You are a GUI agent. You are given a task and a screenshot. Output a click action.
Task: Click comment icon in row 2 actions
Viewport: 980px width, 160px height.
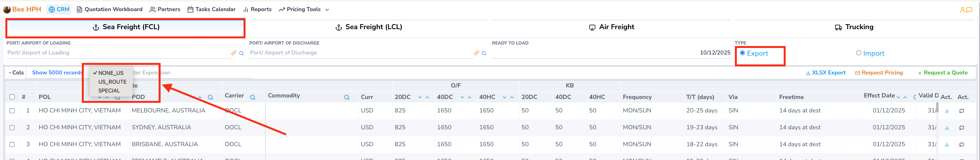[962, 128]
